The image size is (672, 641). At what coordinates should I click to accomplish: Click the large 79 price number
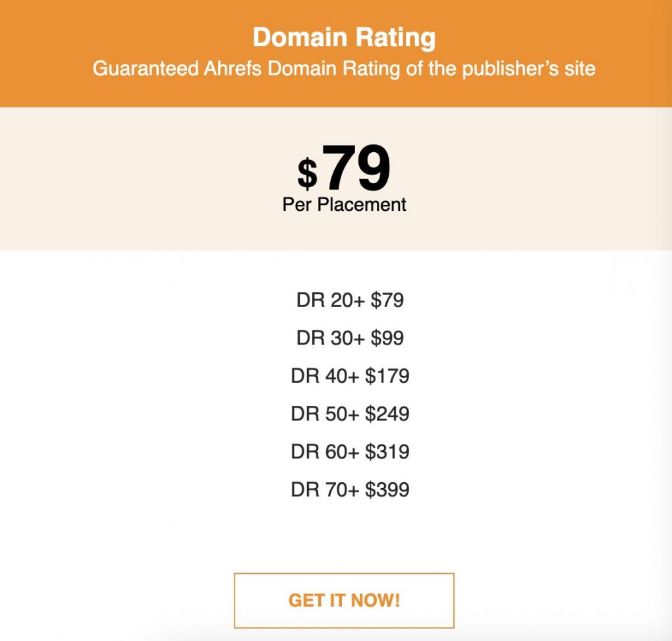(356, 169)
